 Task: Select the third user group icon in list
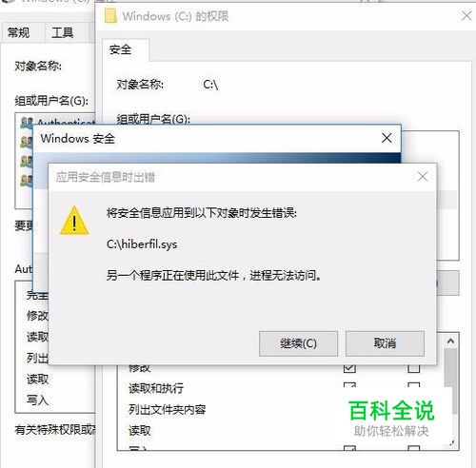point(27,161)
